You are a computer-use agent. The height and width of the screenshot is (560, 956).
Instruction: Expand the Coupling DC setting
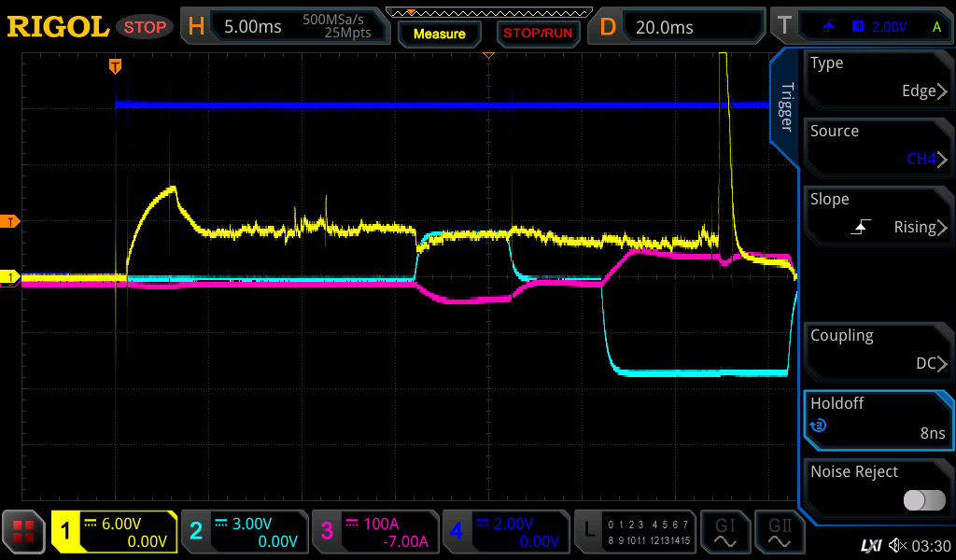[x=878, y=350]
